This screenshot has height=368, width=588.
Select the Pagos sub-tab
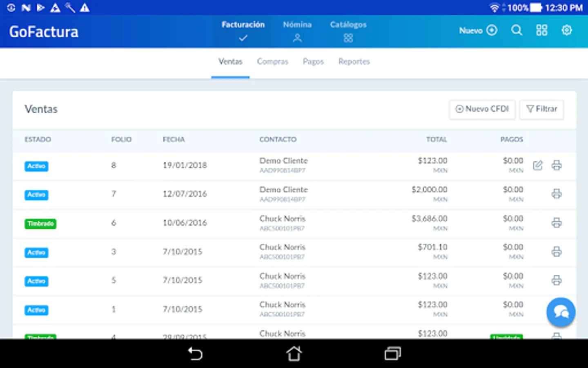tap(313, 62)
